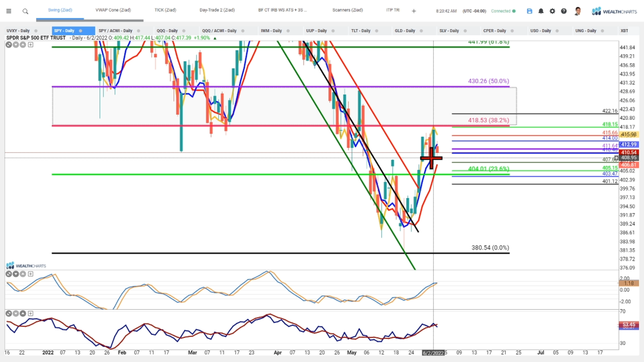
Task: Open the hamburger main menu
Action: coord(9,11)
